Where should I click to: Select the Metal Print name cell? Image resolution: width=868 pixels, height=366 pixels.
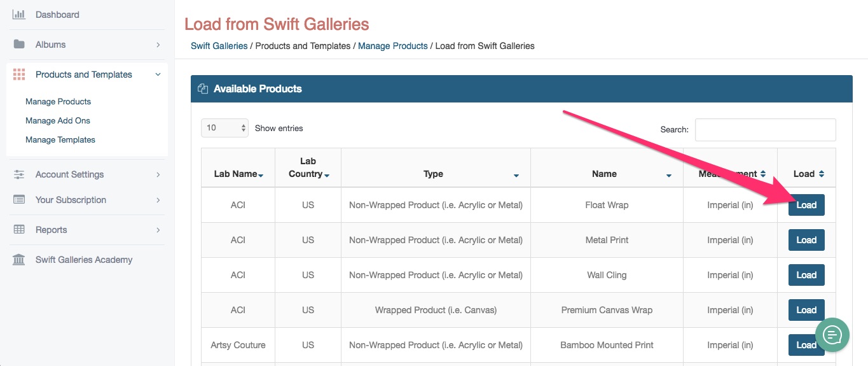pyautogui.click(x=607, y=240)
